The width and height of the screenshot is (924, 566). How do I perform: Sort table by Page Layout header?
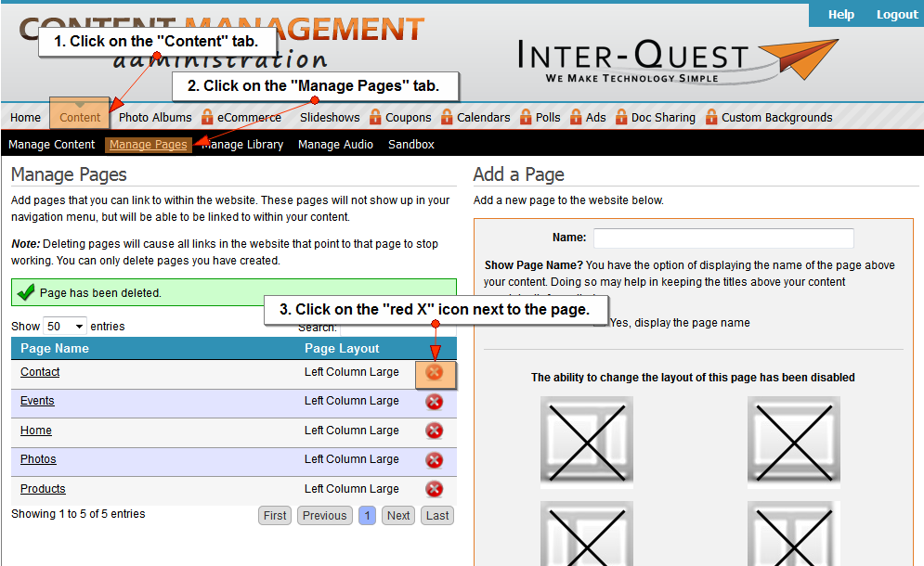point(342,349)
